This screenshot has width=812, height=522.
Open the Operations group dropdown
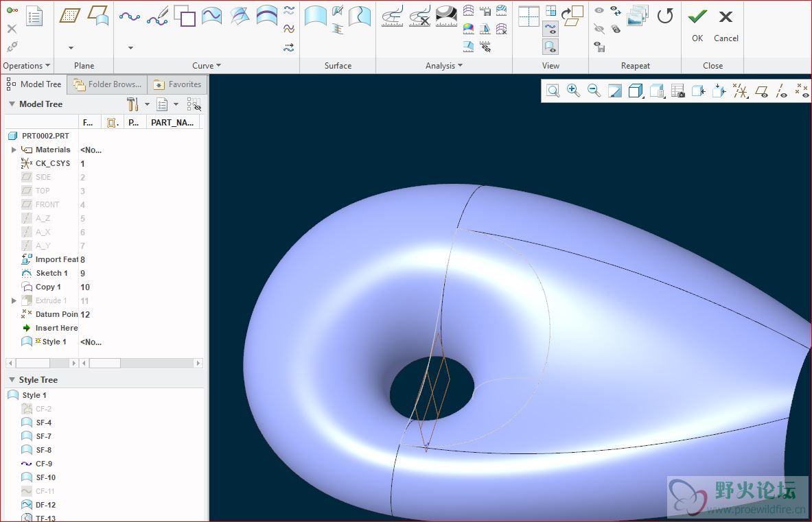tap(26, 66)
